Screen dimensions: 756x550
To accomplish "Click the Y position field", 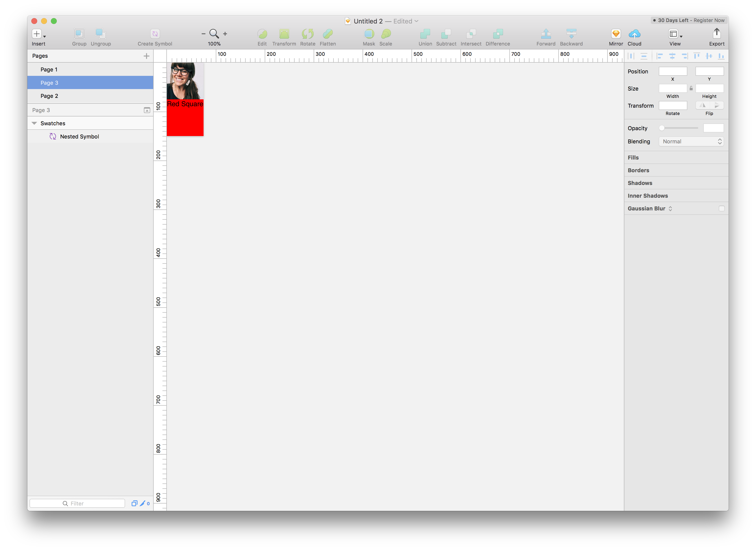I will pos(709,71).
